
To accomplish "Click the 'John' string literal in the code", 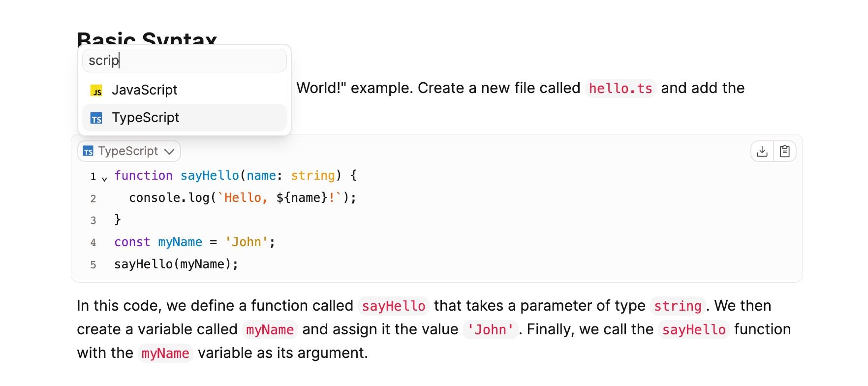I will 247,242.
